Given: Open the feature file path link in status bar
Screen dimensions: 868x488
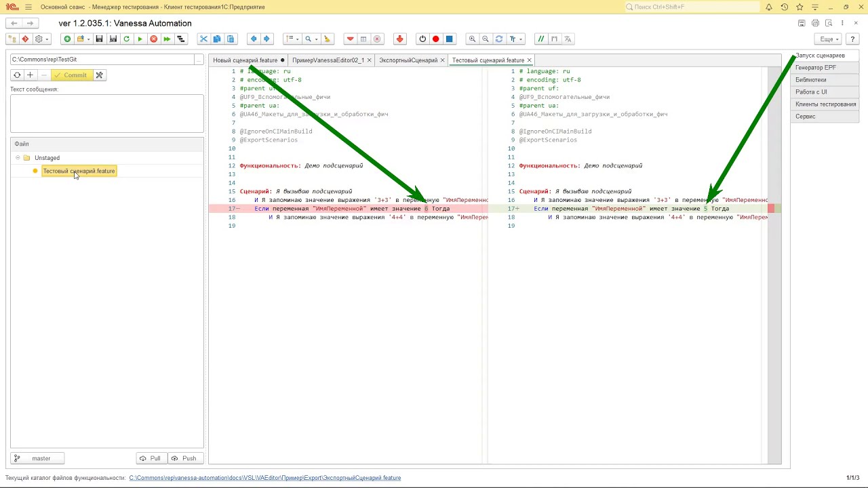Looking at the screenshot, I should pos(264,478).
